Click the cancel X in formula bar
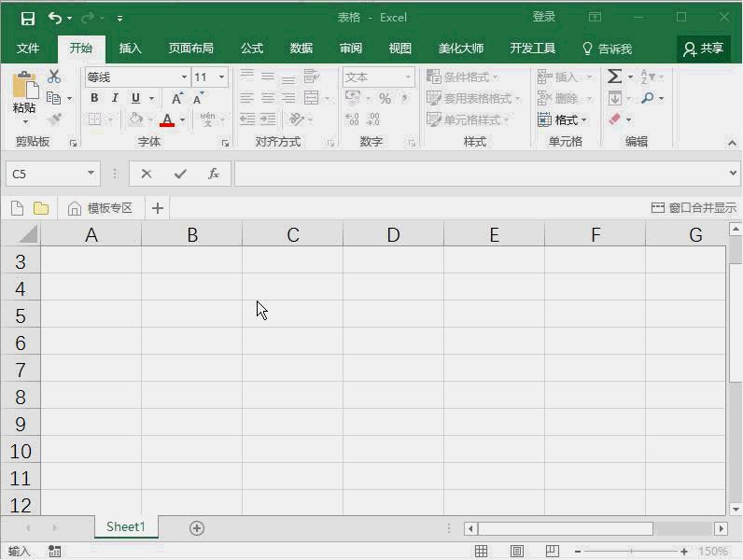743x560 pixels. 147,174
